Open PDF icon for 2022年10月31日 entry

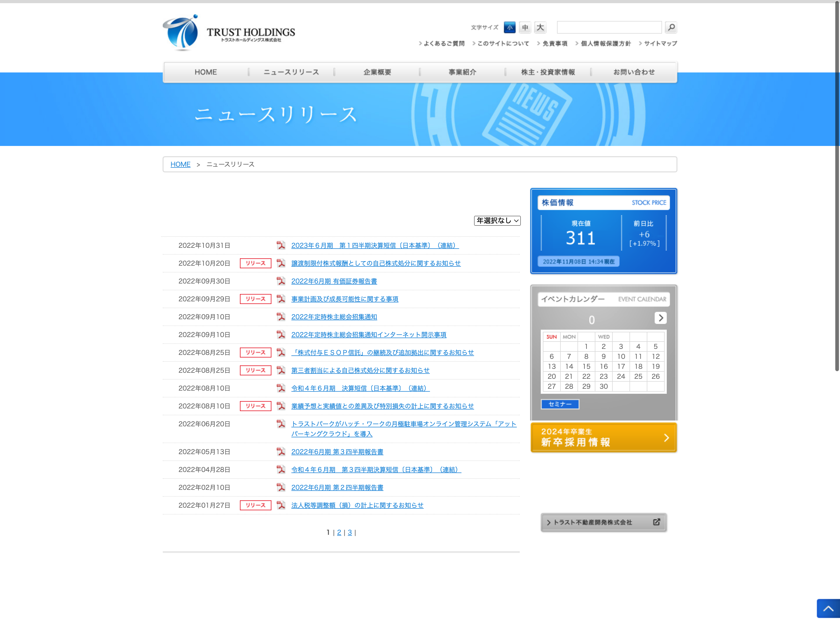click(281, 245)
